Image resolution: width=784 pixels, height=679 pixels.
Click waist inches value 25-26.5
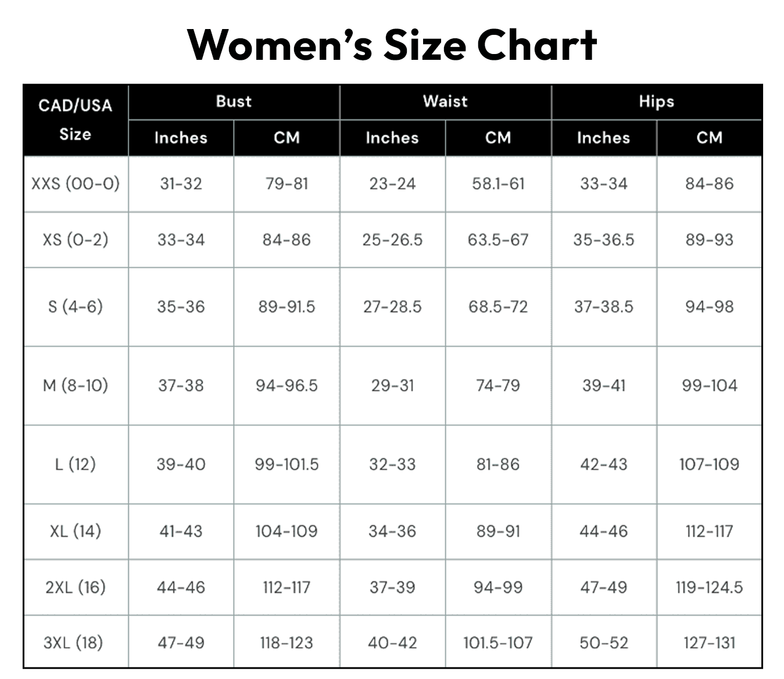coord(392,239)
